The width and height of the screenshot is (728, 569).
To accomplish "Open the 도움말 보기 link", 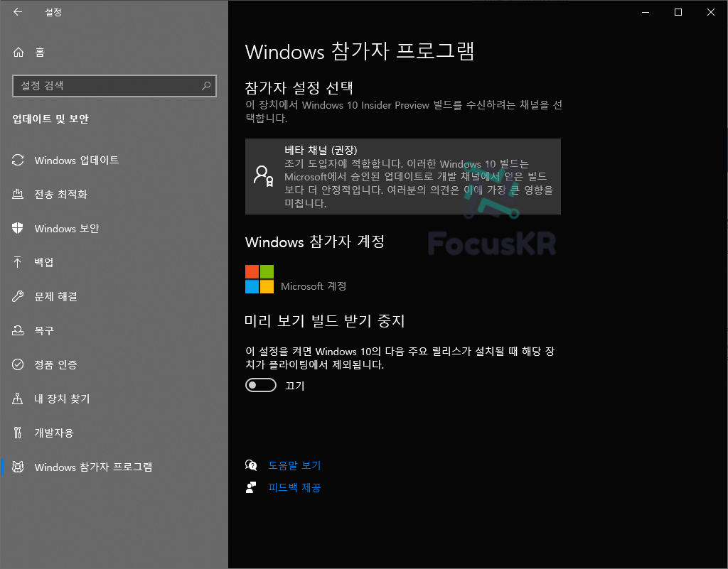I will pos(294,465).
